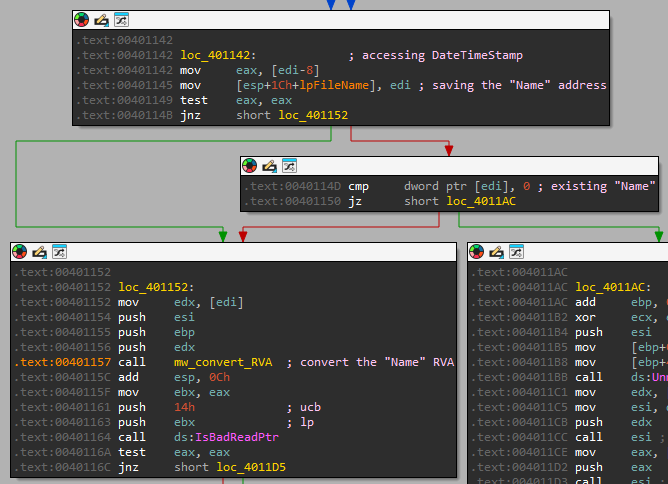Click the edit icon on the cmp node
The height and width of the screenshot is (484, 668).
coord(268,166)
